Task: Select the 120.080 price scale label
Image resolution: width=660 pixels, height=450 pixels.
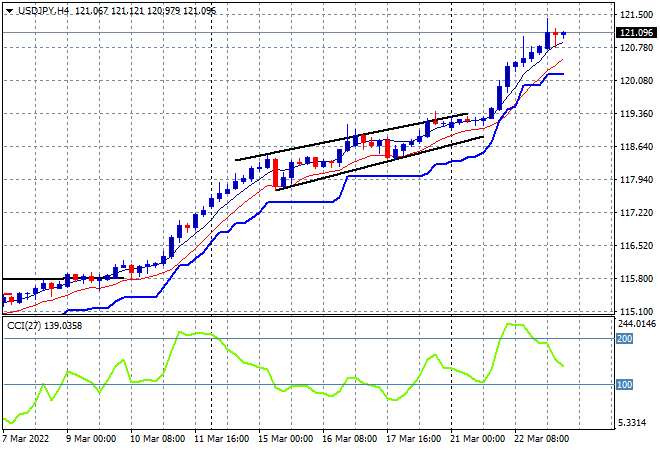Action: [636, 80]
